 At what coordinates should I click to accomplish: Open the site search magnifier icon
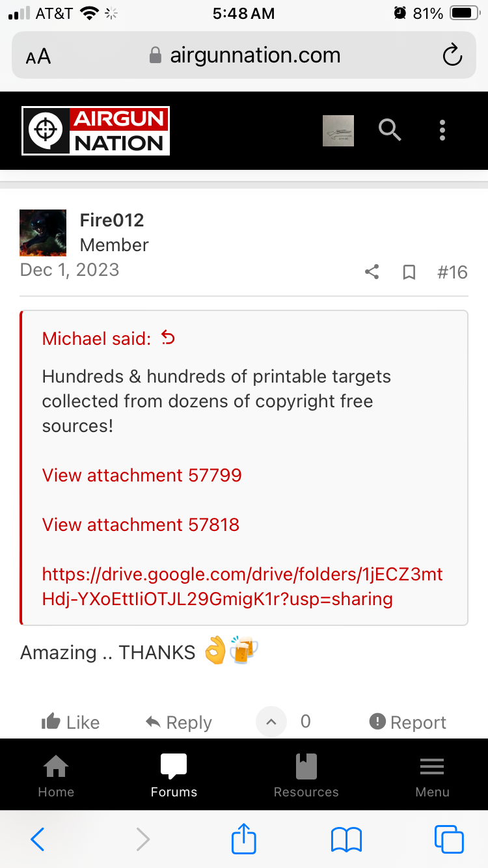pyautogui.click(x=390, y=131)
